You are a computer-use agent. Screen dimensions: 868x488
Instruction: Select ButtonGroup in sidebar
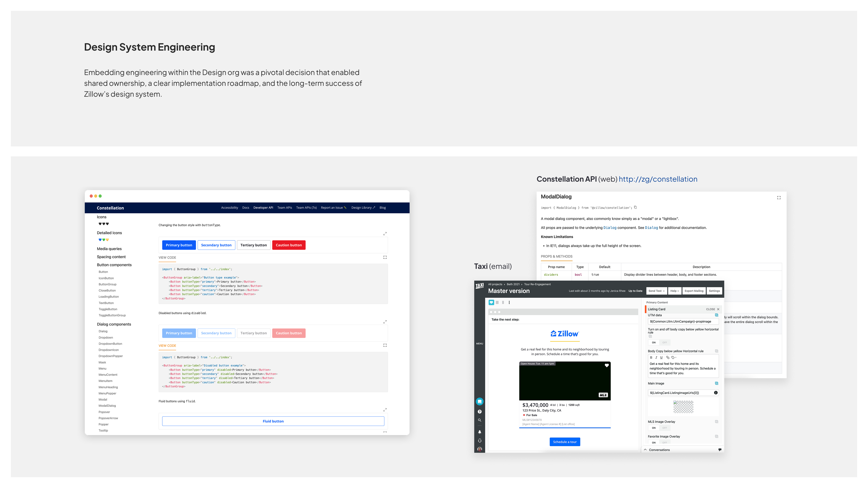(x=108, y=284)
